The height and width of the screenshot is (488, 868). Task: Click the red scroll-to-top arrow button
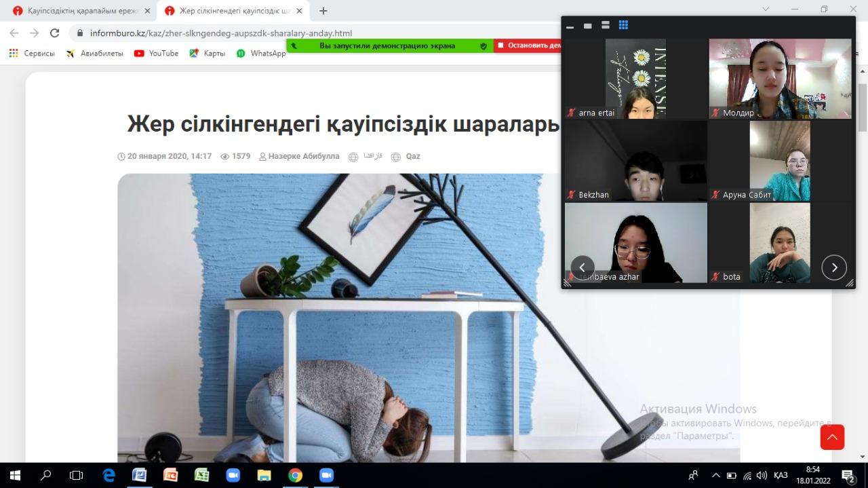(x=832, y=437)
